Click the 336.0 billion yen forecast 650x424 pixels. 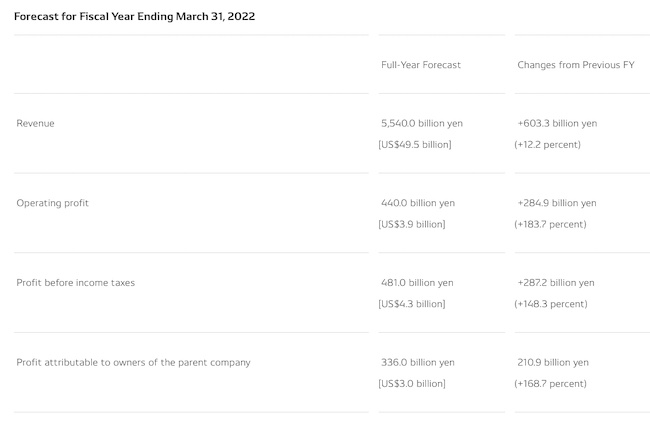pyautogui.click(x=418, y=362)
